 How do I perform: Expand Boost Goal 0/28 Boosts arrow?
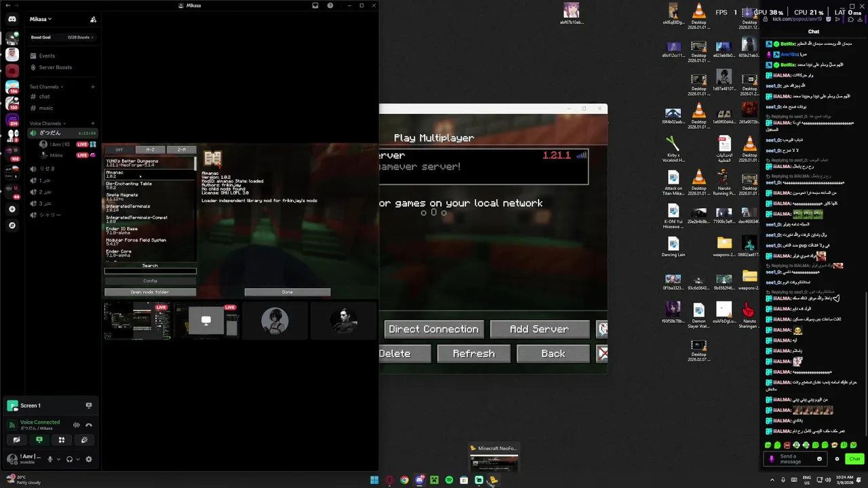[x=93, y=37]
